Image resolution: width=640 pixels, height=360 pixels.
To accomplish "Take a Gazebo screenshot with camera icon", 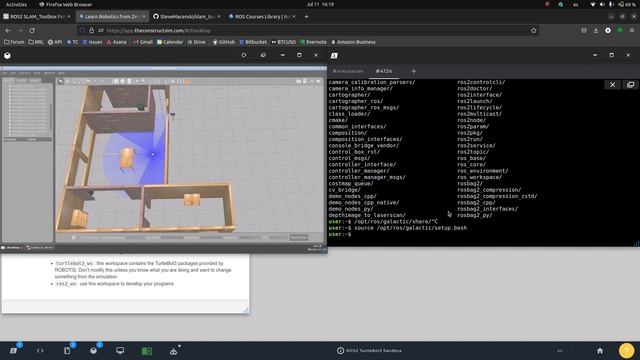I will coord(298,81).
